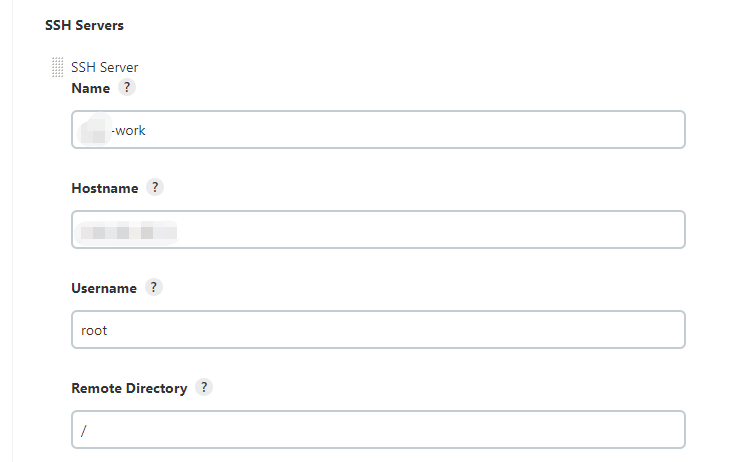Screen dimensions: 729x462
Task: Click the Name field label
Action: click(91, 88)
